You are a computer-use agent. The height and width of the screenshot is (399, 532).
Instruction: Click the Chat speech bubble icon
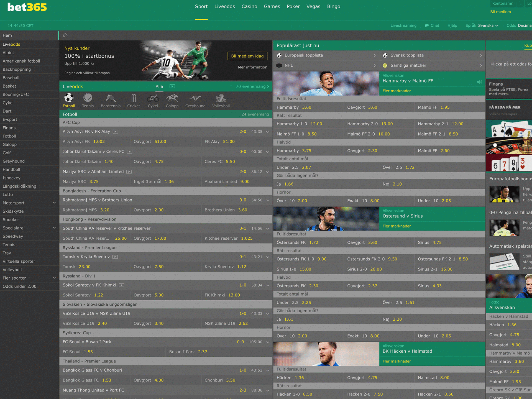427,25
